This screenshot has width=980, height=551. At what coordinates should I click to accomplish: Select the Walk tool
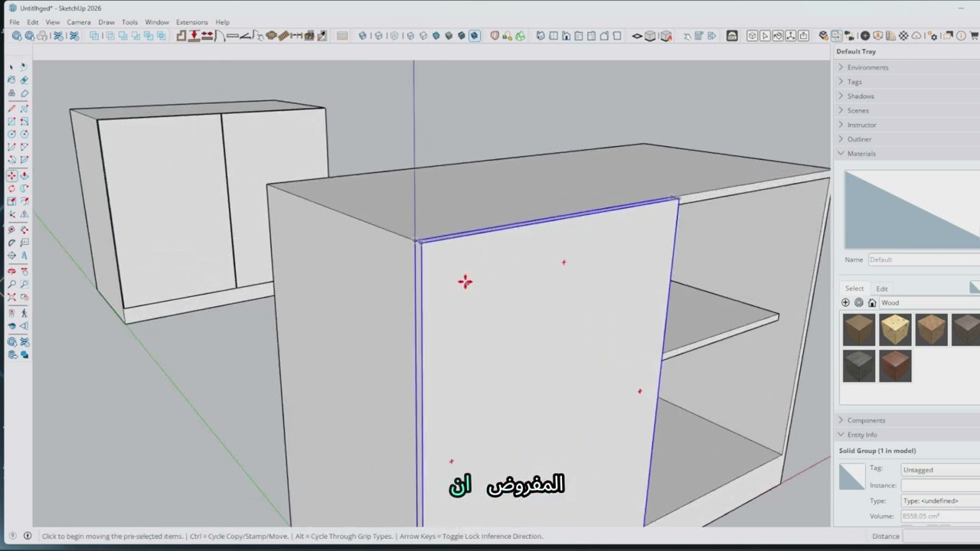[x=24, y=312]
